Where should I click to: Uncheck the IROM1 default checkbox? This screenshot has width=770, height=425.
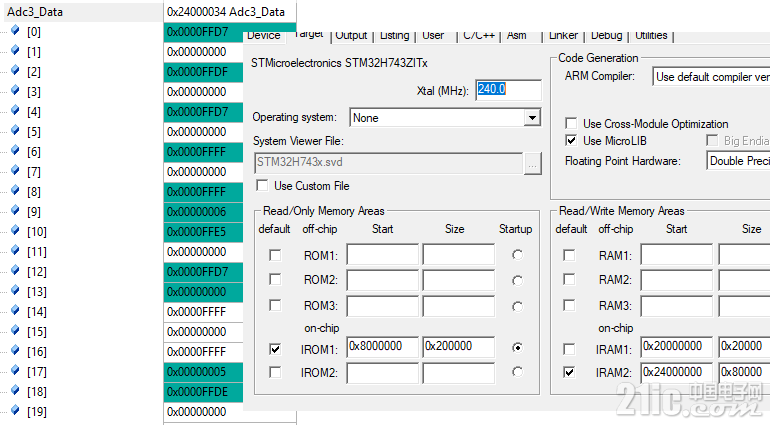click(275, 349)
